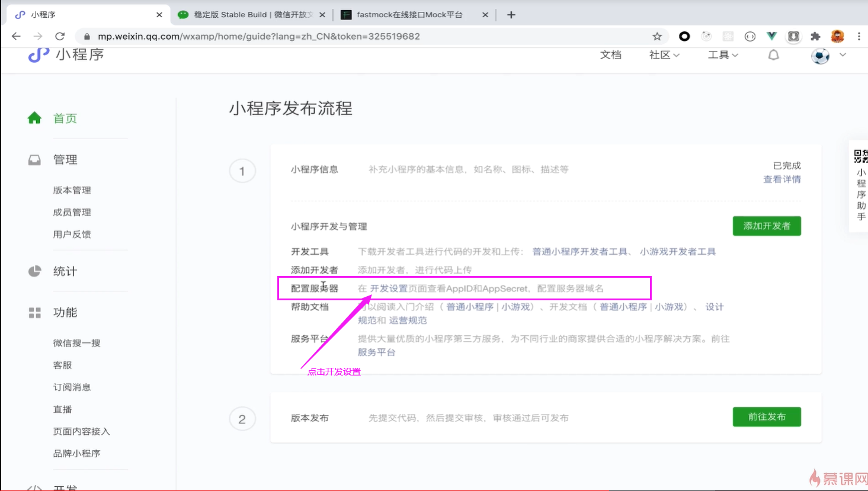Click 功能 heading in sidebar
Viewport: 868px width, 491px height.
(x=65, y=313)
